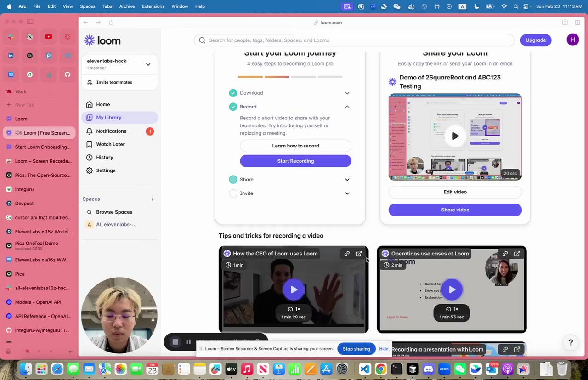Open the Archive menu in menu bar
The width and height of the screenshot is (588, 380).
click(x=127, y=6)
